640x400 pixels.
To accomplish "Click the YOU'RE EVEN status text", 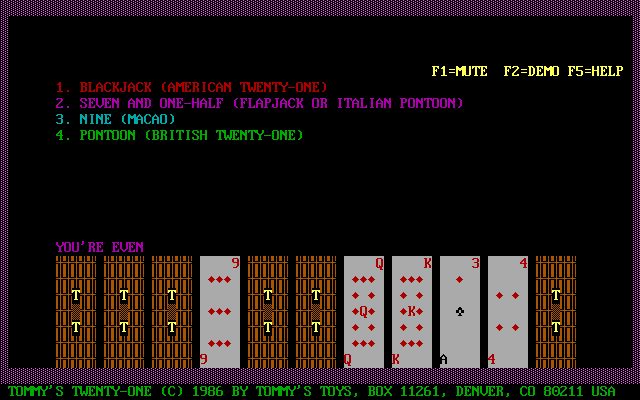I will [x=100, y=247].
